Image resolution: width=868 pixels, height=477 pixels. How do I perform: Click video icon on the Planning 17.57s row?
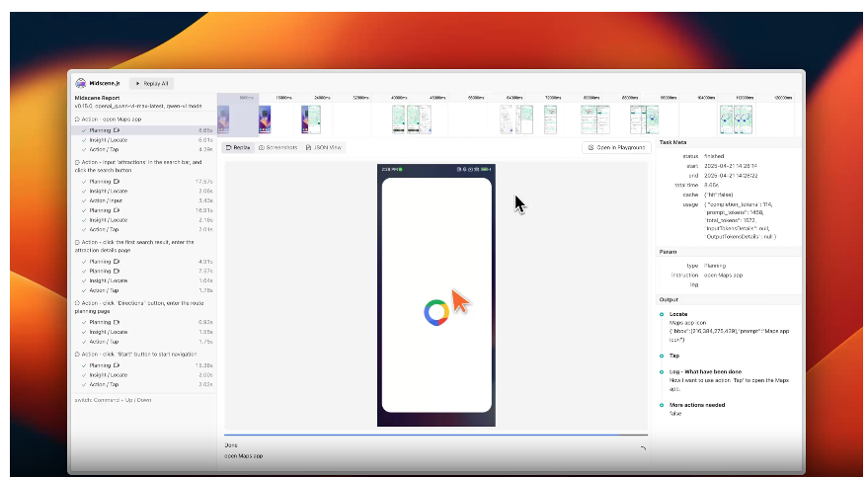117,182
